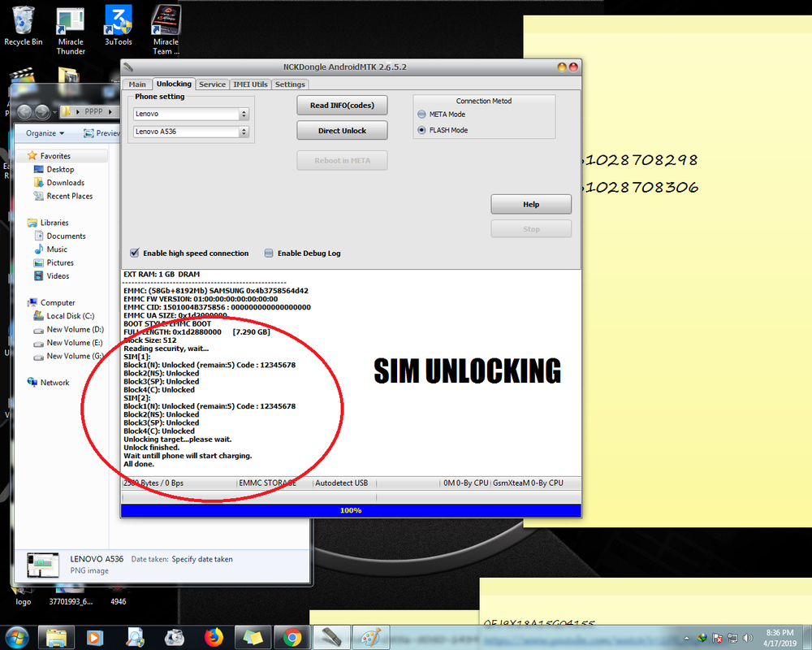This screenshot has width=812, height=650.
Task: Click the grayed Reboot in META button
Action: coord(342,161)
